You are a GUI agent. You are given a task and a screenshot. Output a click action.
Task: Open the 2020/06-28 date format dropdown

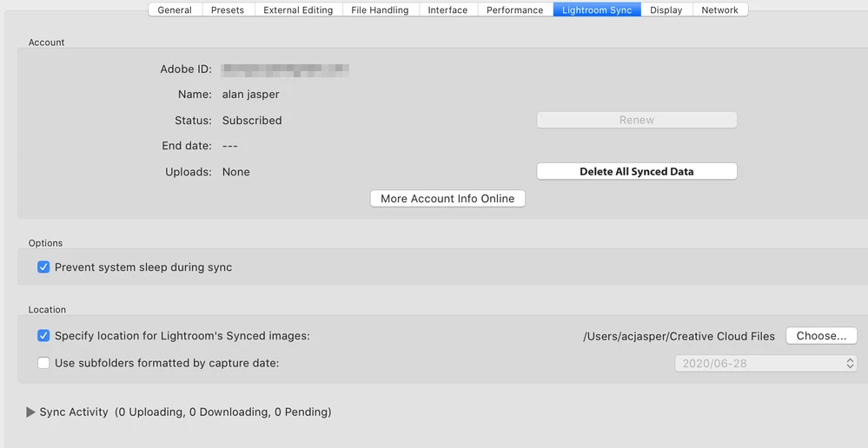(766, 364)
